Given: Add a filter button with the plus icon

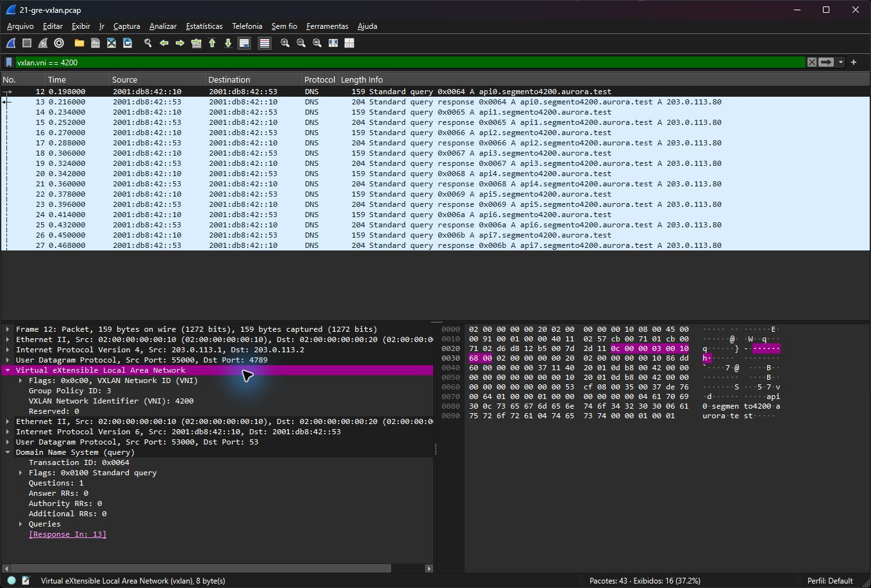Looking at the screenshot, I should (854, 62).
